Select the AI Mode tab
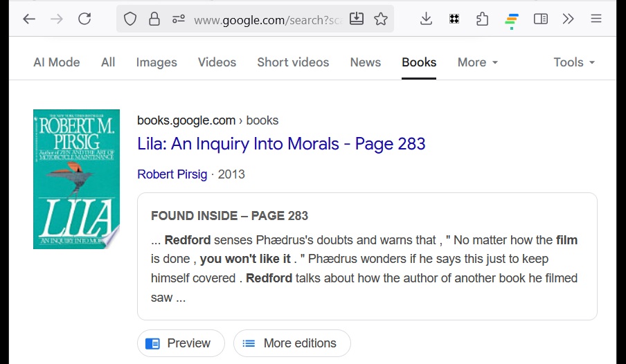Screen dimensions: 626x364 click(57, 62)
